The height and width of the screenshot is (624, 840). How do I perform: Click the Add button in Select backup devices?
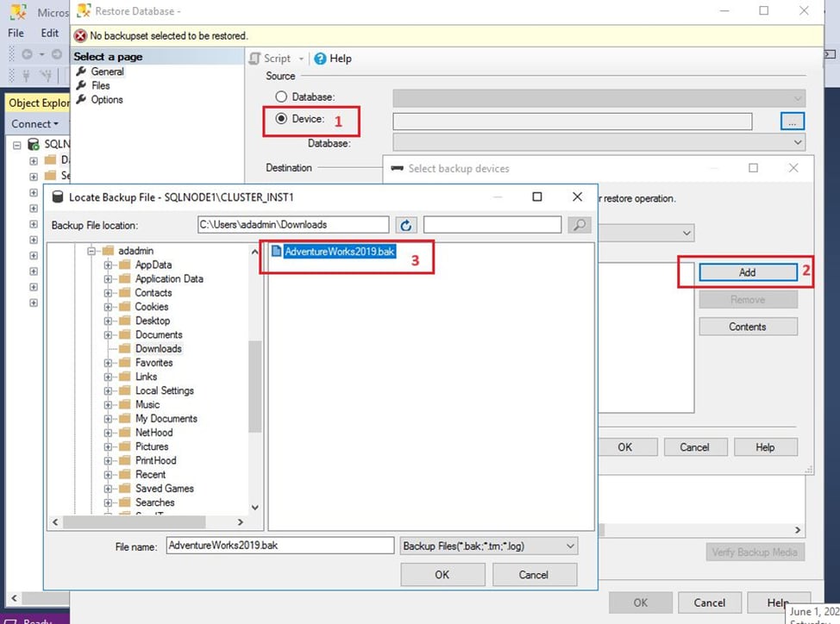click(x=747, y=271)
